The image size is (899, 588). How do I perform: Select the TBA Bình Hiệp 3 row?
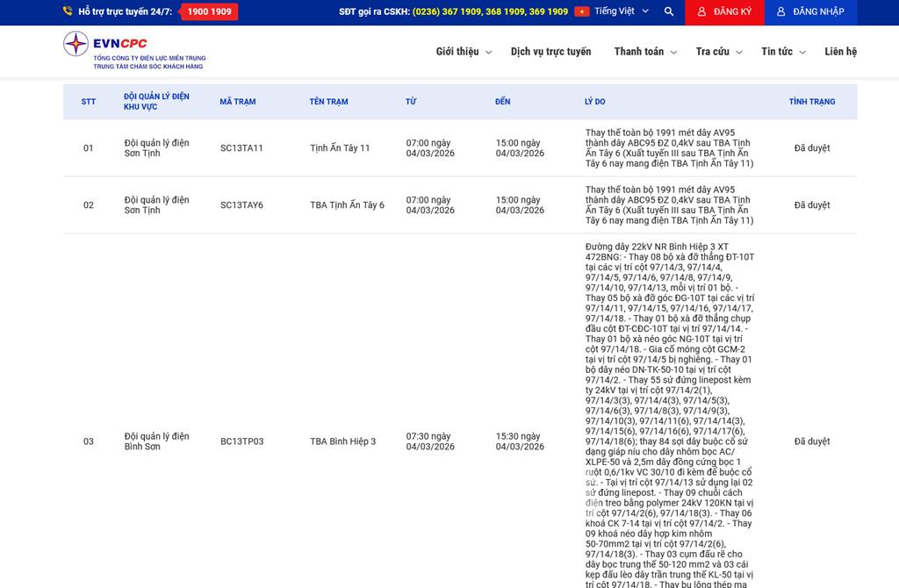pos(342,441)
